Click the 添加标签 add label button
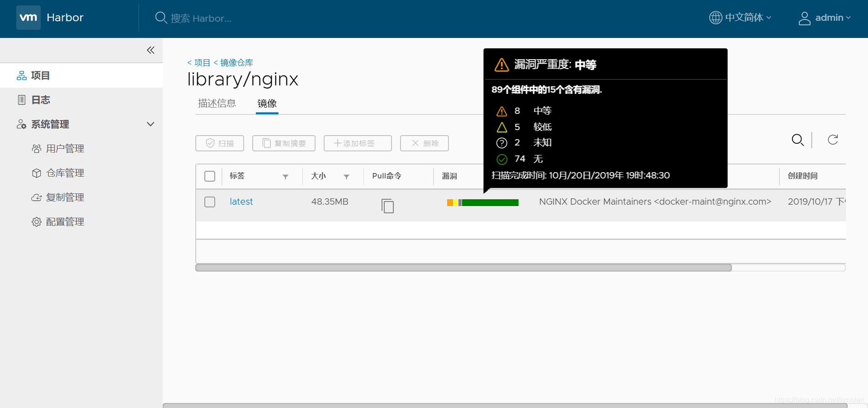Viewport: 868px width, 408px height. point(358,143)
